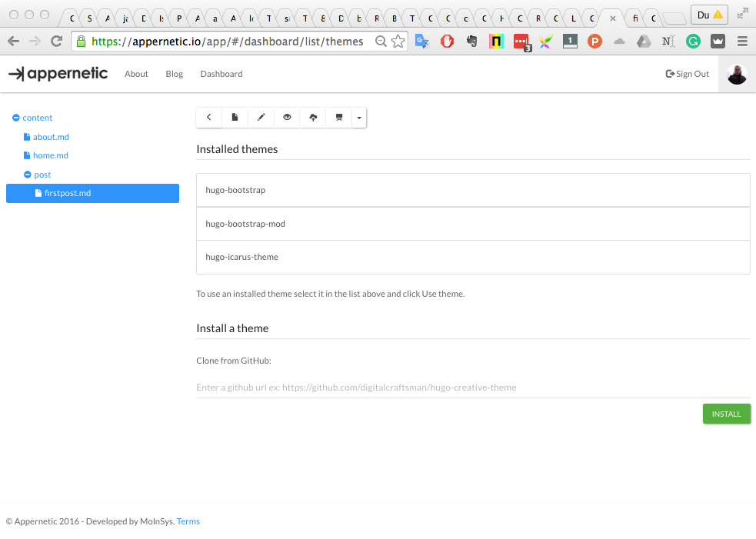Image resolution: width=756 pixels, height=539 pixels.
Task: Click the red stop-hand adblock icon
Action: pos(447,42)
